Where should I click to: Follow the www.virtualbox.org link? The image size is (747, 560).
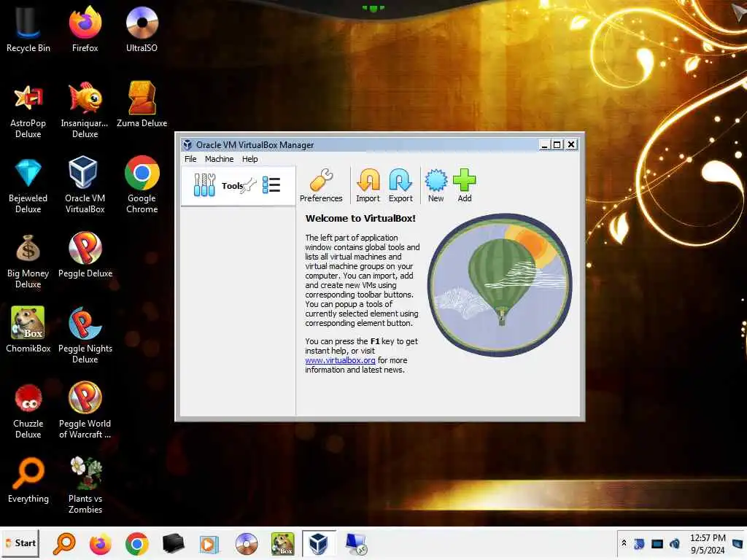(340, 360)
